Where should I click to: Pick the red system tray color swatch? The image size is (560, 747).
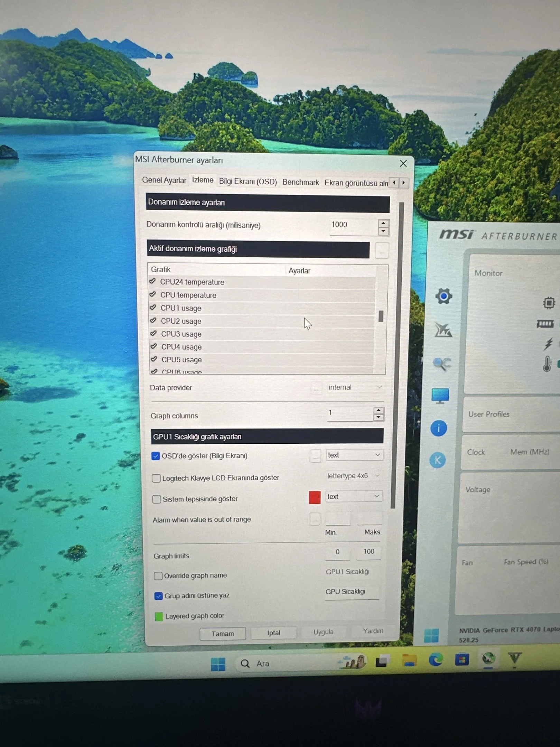[x=315, y=497]
